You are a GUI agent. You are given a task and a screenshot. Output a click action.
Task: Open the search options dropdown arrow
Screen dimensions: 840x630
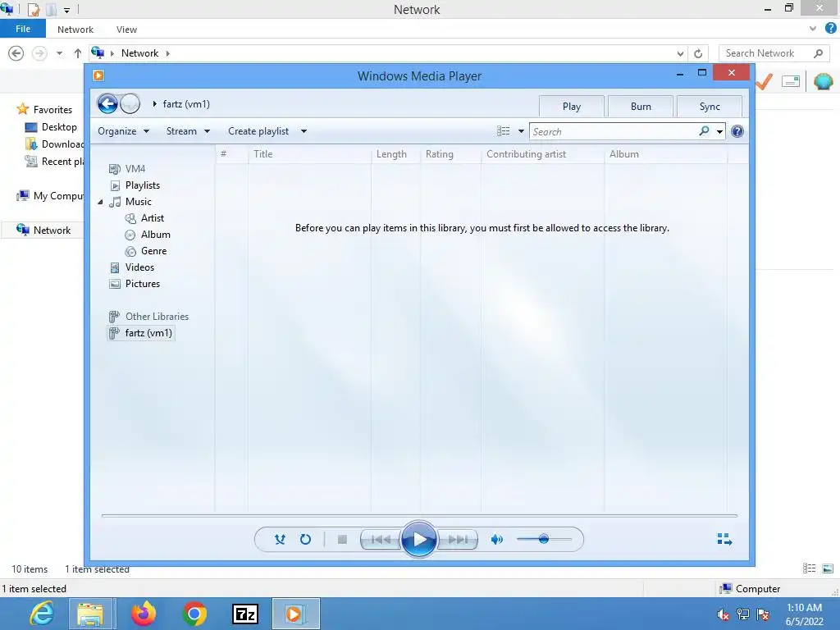[719, 131]
